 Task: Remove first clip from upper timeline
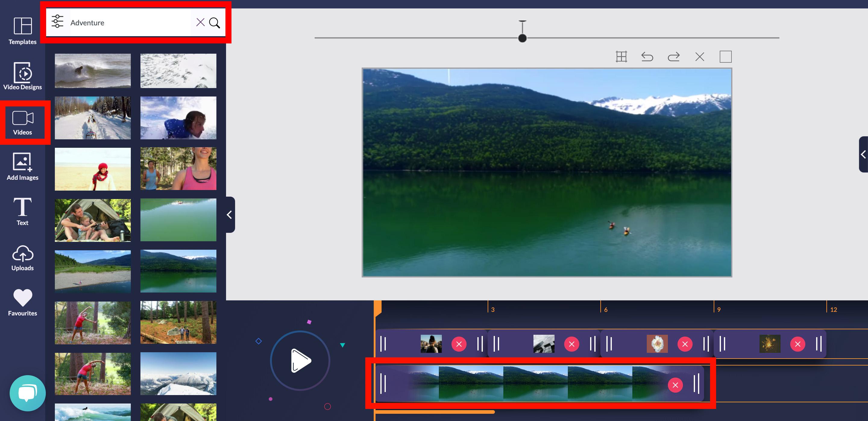[x=459, y=343]
